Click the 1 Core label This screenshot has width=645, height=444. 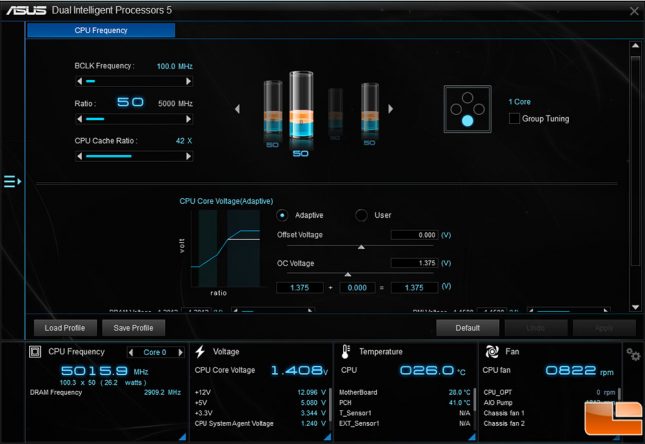[x=520, y=102]
